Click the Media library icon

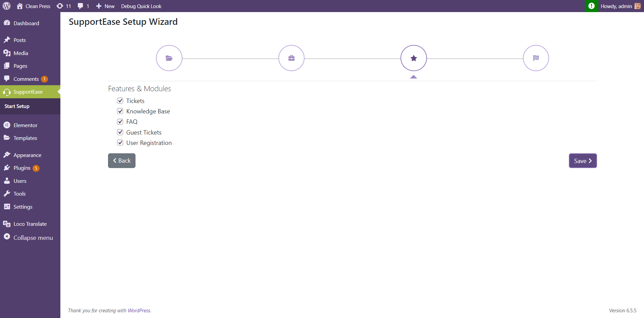[7, 53]
